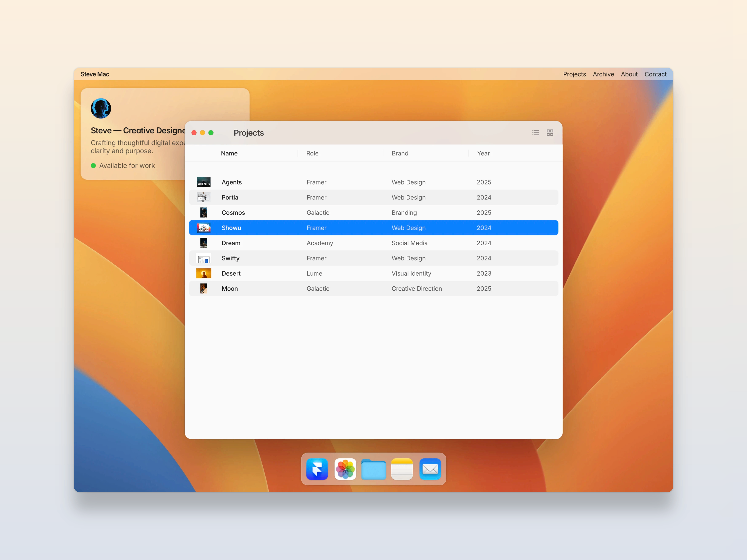Screen dimensions: 747x560
Task: Click the Projects window title
Action: click(249, 133)
